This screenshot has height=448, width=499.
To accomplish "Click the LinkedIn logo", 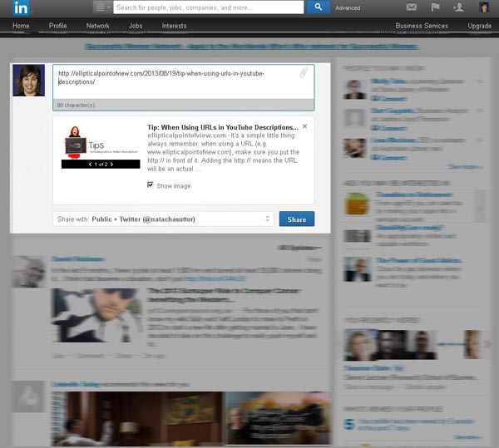I will tap(22, 8).
